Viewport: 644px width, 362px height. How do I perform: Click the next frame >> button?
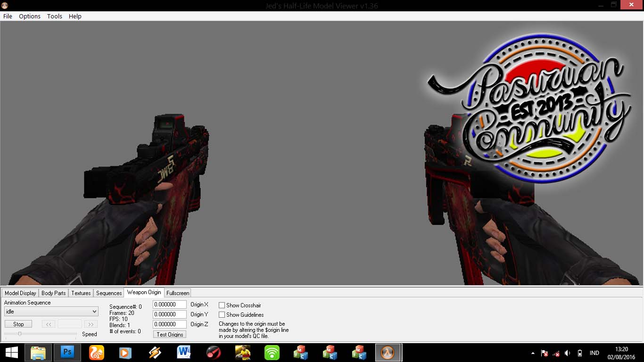(x=91, y=324)
